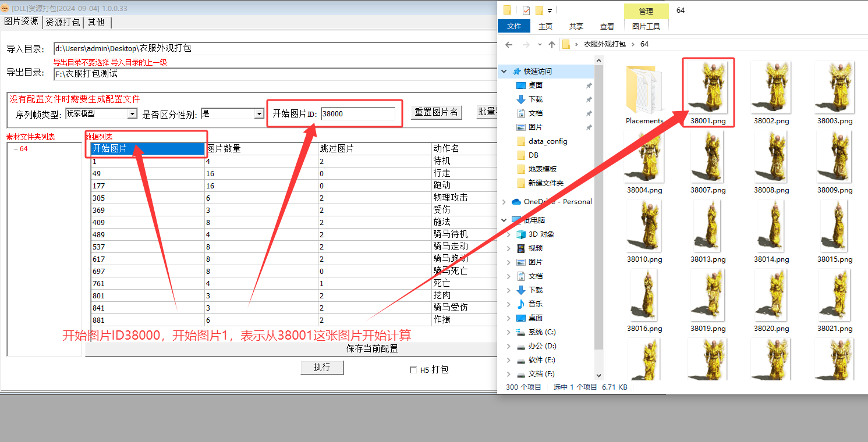Click the 开始图片ID input field
This screenshot has height=442, width=868.
(357, 114)
